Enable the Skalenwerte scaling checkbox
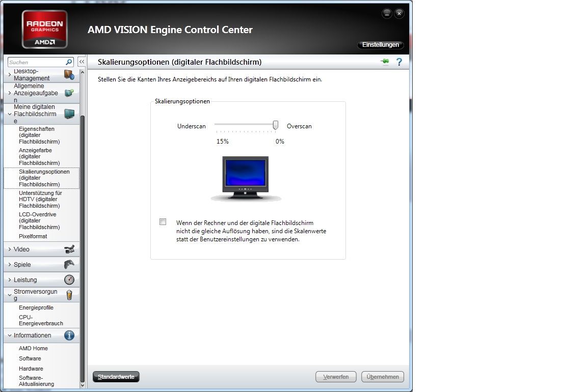This screenshot has height=392, width=587. [x=163, y=222]
